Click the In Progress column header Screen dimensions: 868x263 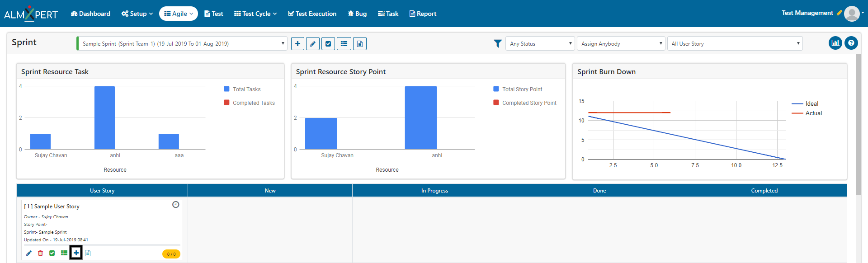pyautogui.click(x=434, y=190)
